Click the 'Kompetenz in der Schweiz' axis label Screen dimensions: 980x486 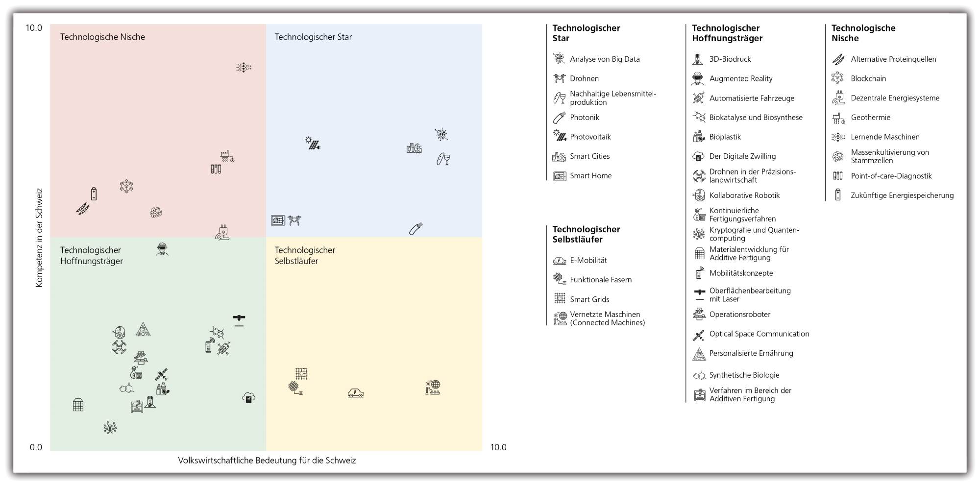pyautogui.click(x=39, y=238)
